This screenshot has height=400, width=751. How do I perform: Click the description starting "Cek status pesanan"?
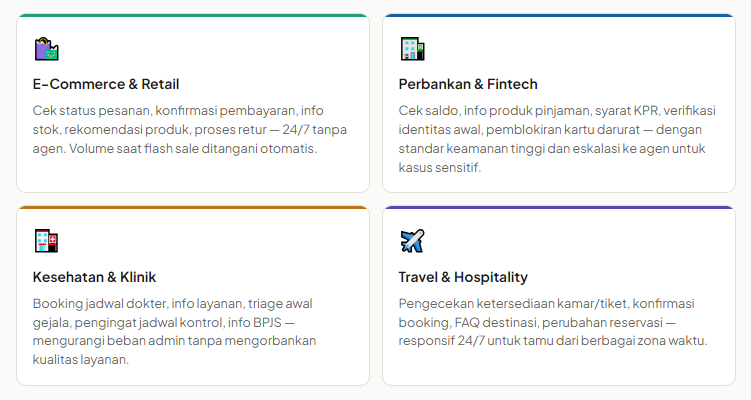[180, 129]
